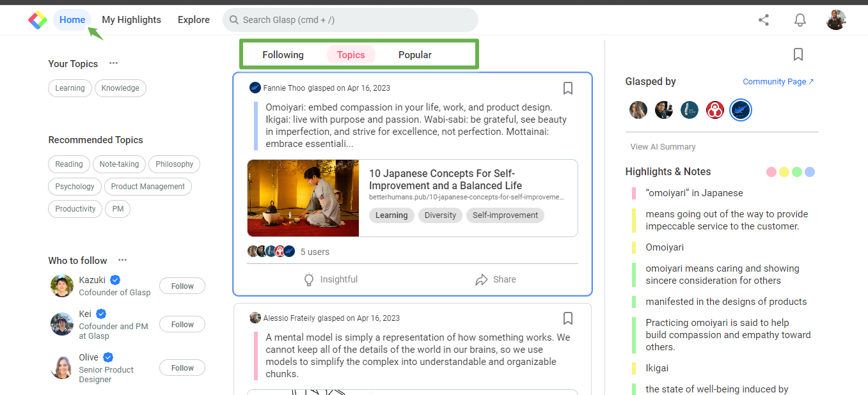Bookmark Fannie Thoo's glasped post
This screenshot has width=868, height=395.
coord(568,88)
